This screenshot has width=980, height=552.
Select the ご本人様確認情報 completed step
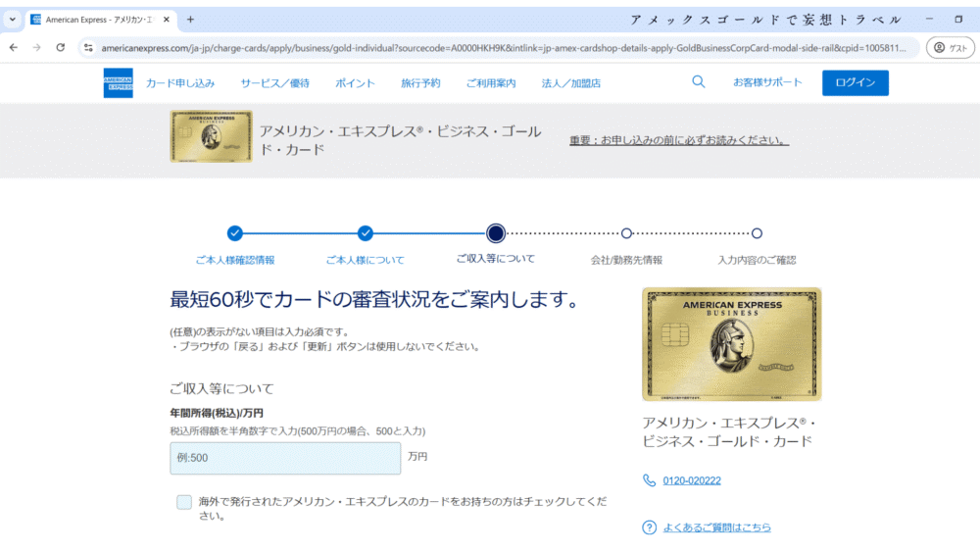click(x=235, y=233)
